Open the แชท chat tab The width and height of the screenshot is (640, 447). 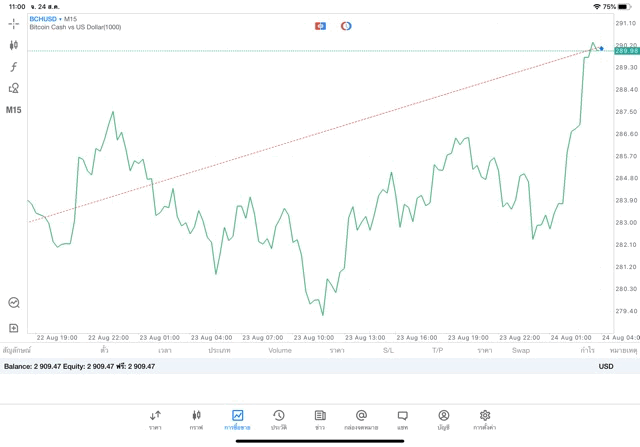[x=402, y=420]
